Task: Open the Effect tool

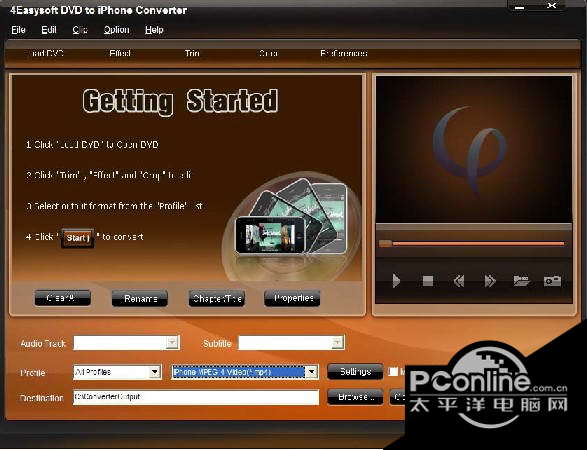Action: 120,54
